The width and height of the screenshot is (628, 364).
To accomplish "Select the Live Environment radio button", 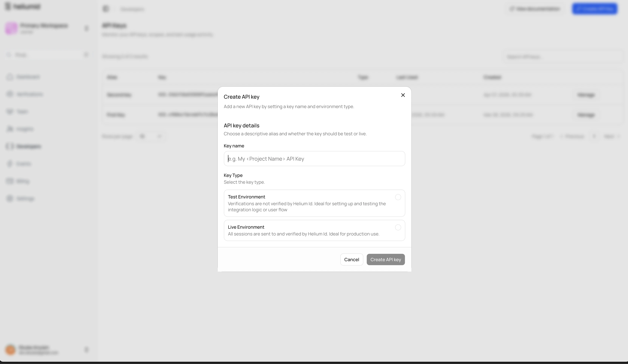I will [398, 227].
